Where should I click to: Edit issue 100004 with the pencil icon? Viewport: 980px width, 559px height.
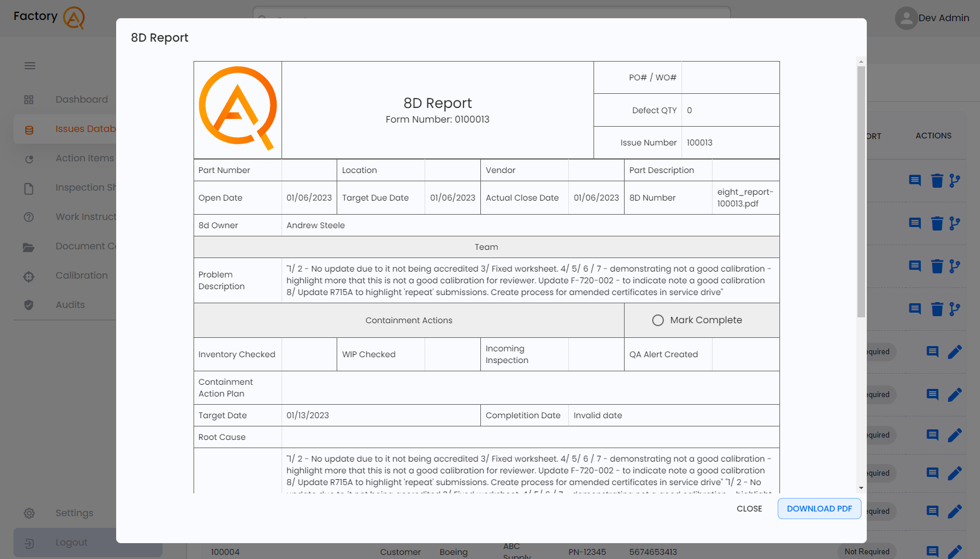(x=955, y=551)
